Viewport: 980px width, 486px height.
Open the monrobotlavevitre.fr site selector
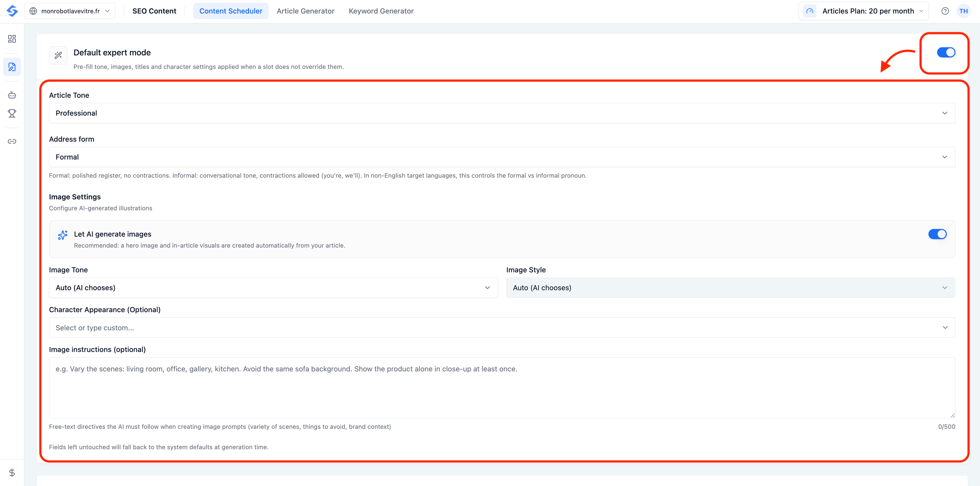[x=70, y=11]
